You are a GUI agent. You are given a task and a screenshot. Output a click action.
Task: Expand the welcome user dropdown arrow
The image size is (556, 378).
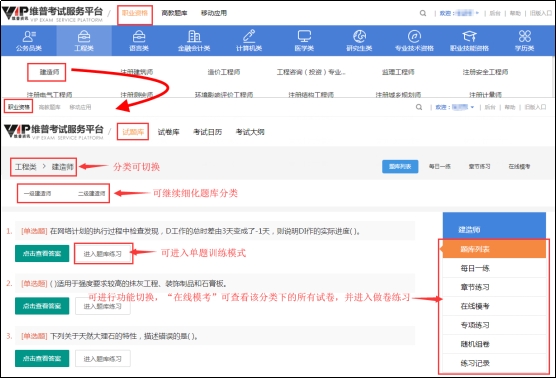click(477, 13)
